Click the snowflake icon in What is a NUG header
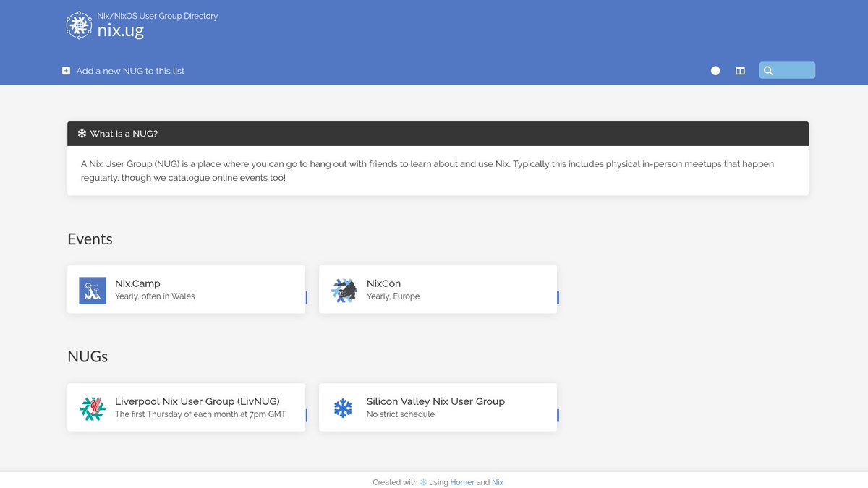 [82, 134]
